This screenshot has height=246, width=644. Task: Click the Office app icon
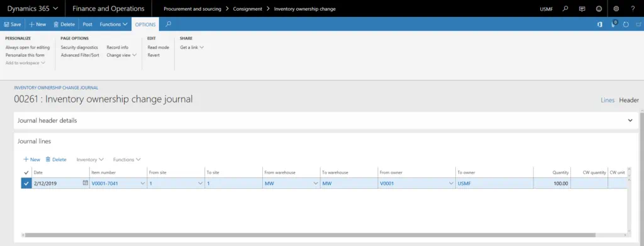click(x=600, y=25)
